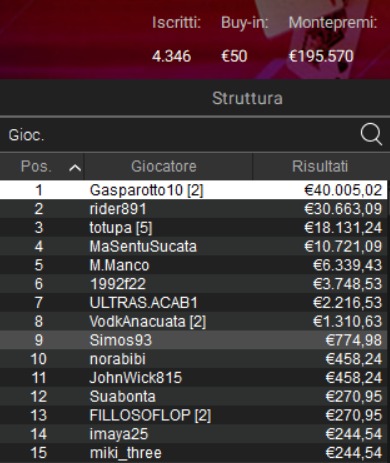The image size is (390, 463).
Task: Select the Simos93 row
Action: 194,340
